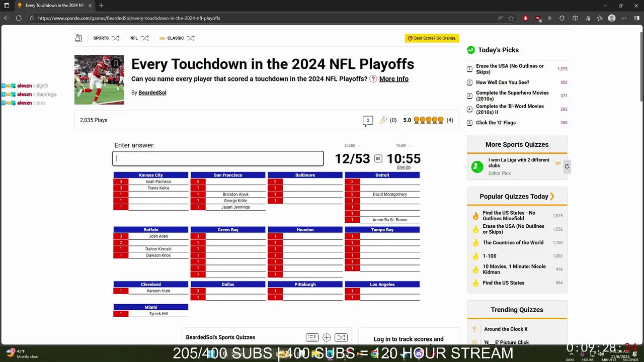Click the Popular Quizzes Today arrow
This screenshot has height=362, width=644.
(x=552, y=197)
